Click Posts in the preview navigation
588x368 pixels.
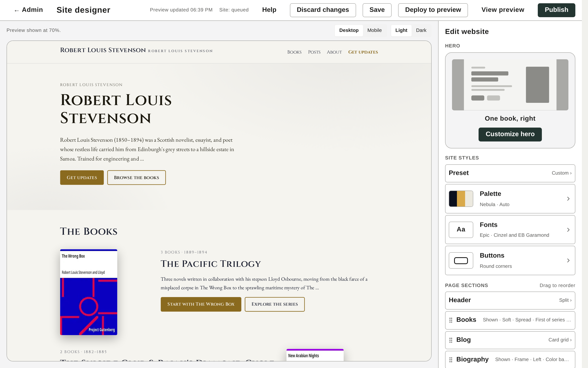(314, 52)
